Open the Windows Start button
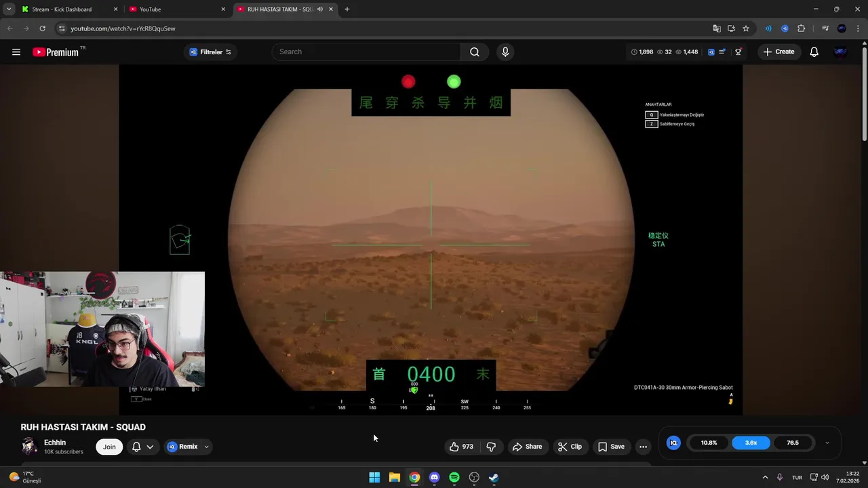The height and width of the screenshot is (488, 868). coord(374,477)
